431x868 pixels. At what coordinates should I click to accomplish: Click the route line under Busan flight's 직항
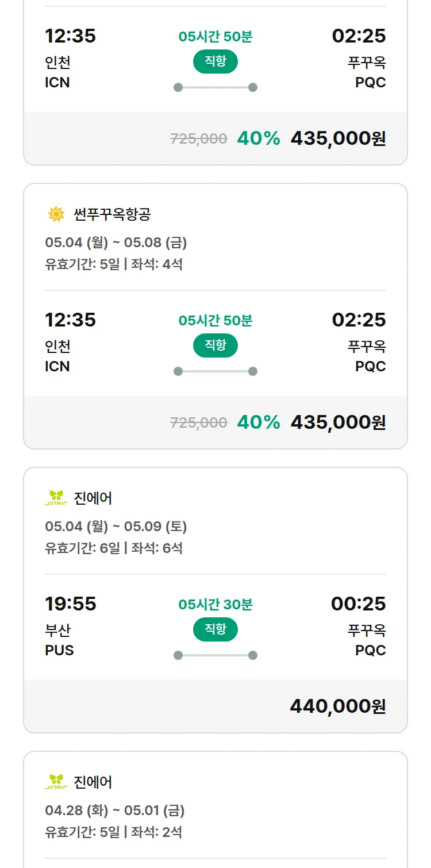215,655
